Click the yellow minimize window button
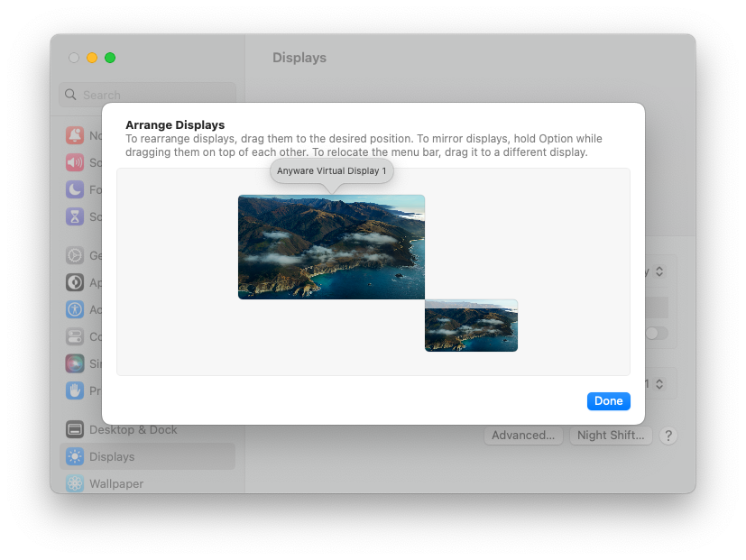746x560 pixels. click(92, 58)
